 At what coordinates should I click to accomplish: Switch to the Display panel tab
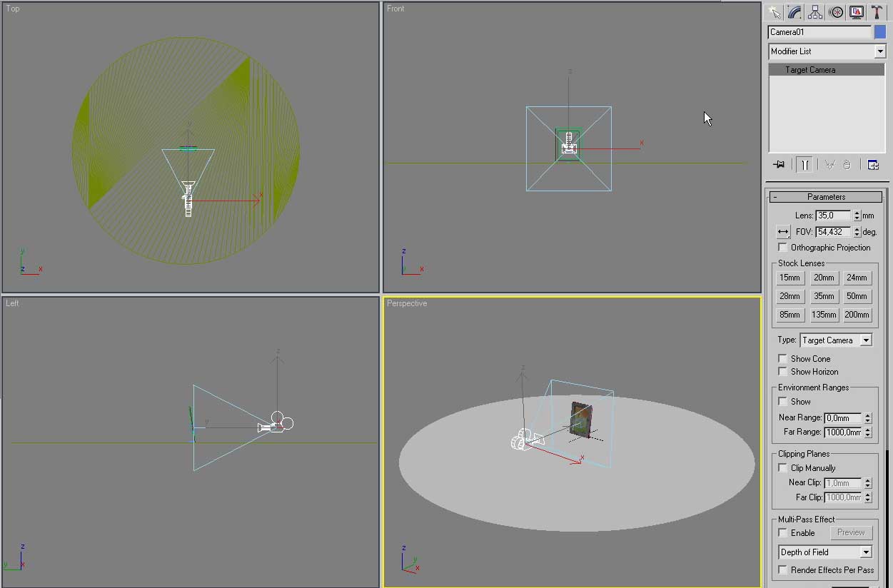pos(857,12)
